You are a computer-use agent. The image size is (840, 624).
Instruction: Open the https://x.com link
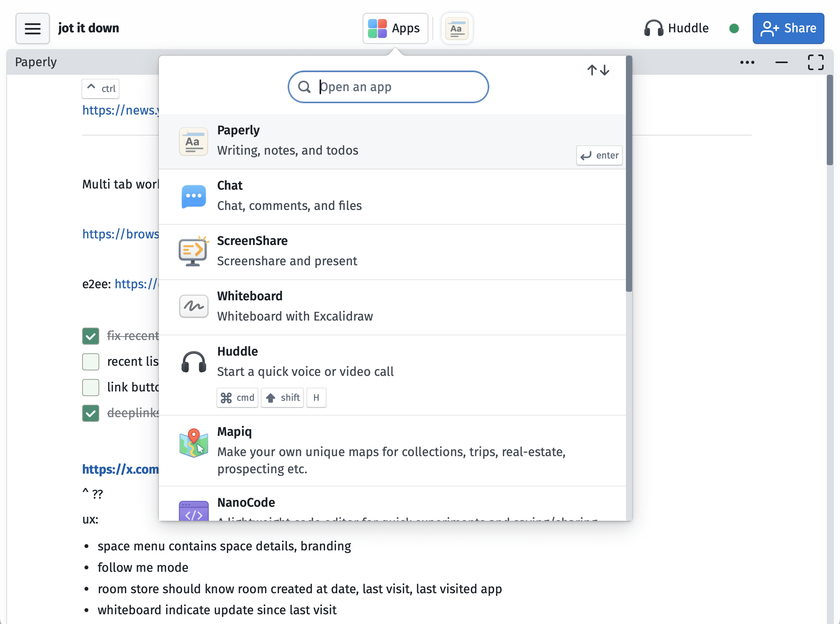click(x=120, y=469)
